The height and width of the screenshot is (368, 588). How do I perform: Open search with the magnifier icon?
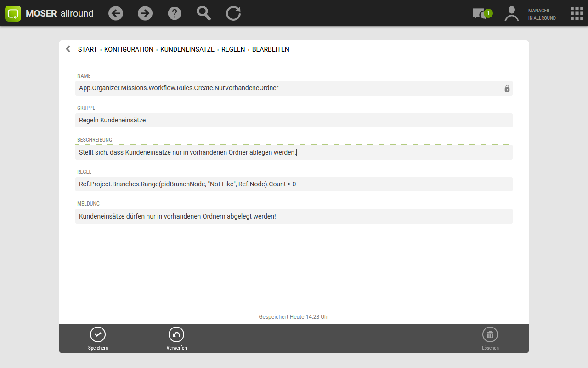tap(204, 13)
